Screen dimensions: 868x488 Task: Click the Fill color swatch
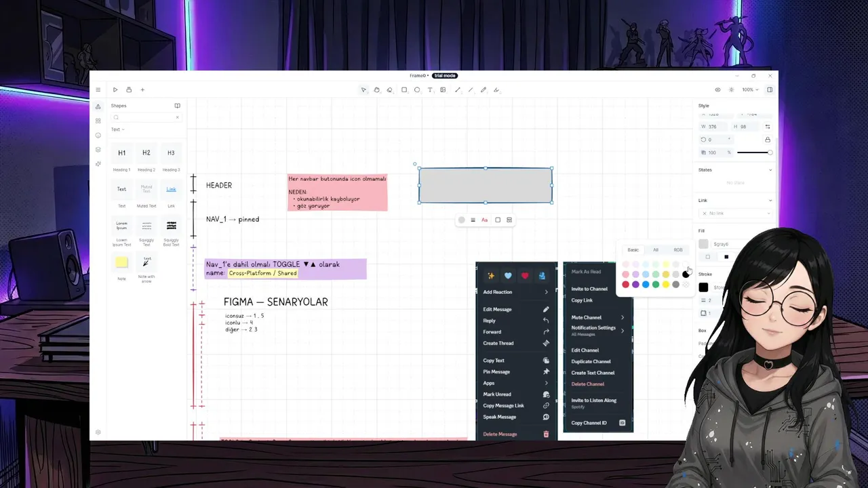tap(703, 244)
